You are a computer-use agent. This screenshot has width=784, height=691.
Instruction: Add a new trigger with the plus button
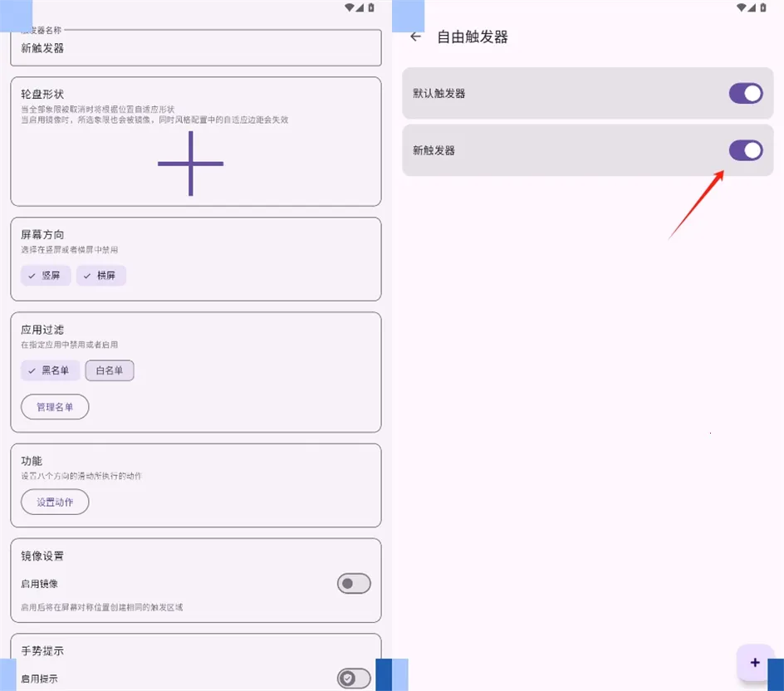pos(755,663)
